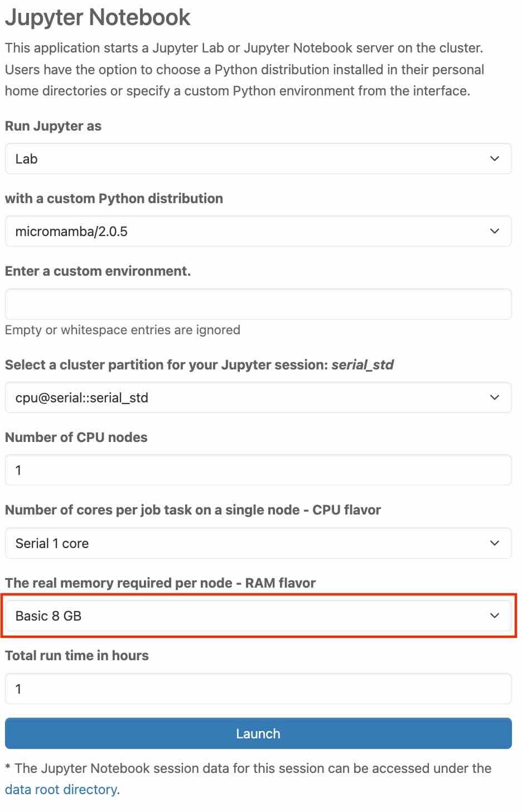Click the Total run time in hours label
The height and width of the screenshot is (812, 522).
point(77,656)
